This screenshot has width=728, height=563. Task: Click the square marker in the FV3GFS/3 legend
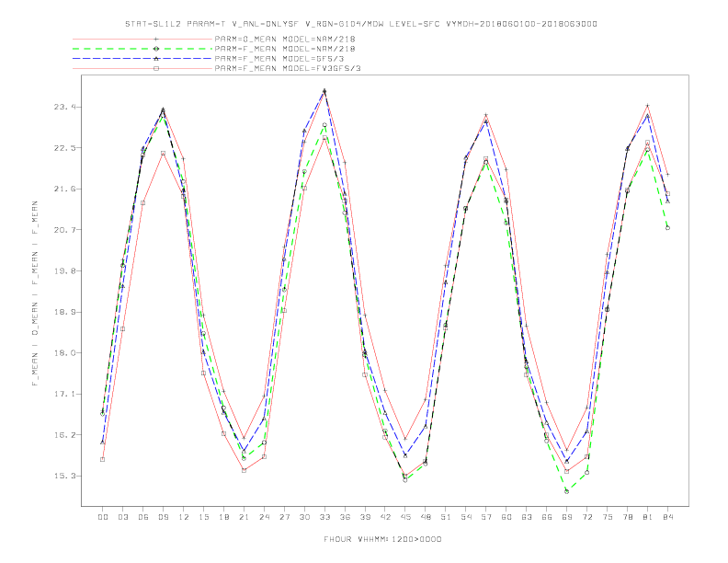(156, 68)
